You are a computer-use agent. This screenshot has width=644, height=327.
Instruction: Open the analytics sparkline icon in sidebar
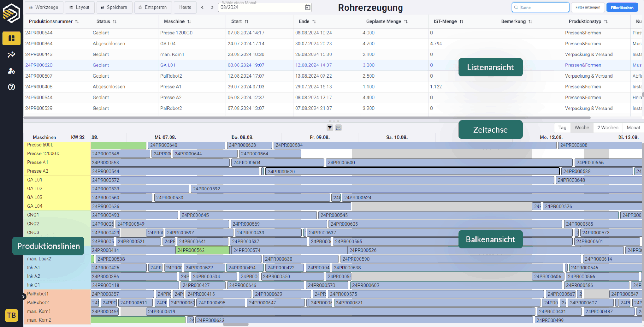pos(11,54)
